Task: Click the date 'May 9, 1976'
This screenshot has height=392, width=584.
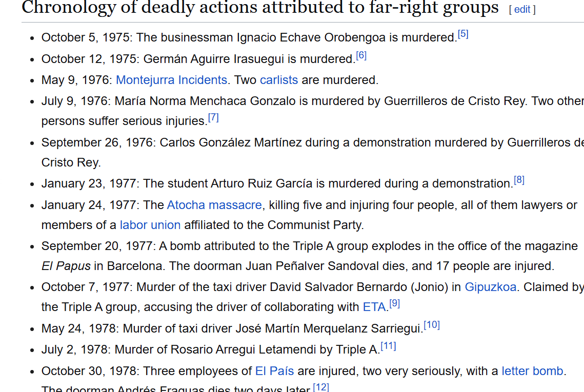Action: coord(75,80)
